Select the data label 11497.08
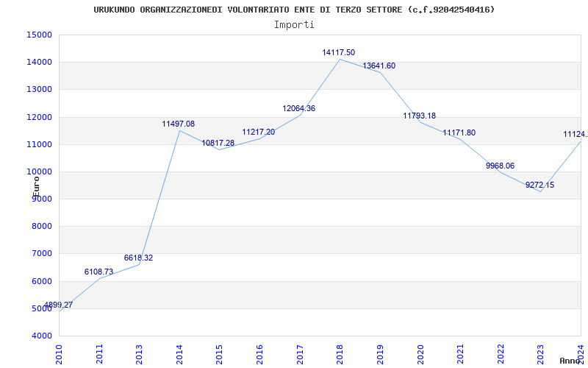Viewport: 588px width, 368px height. (x=178, y=124)
